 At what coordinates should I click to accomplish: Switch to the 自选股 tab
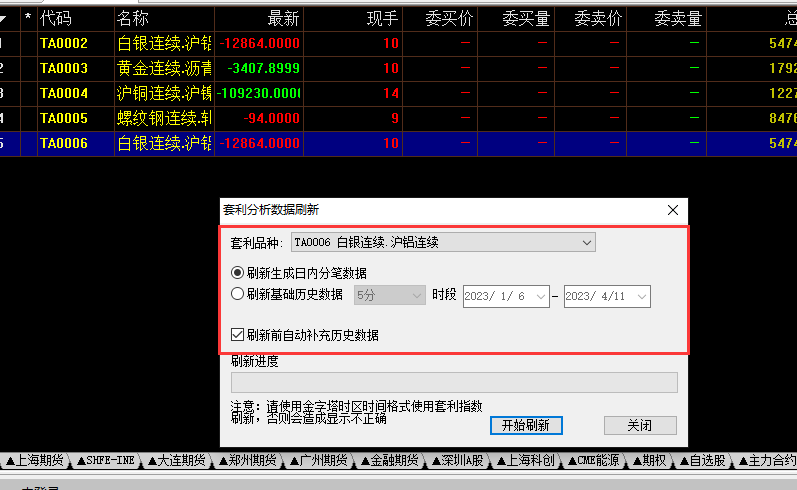703,461
